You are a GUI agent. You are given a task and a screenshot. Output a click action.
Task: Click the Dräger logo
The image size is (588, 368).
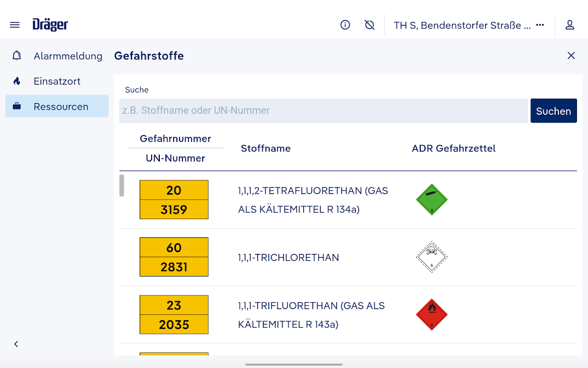point(50,25)
